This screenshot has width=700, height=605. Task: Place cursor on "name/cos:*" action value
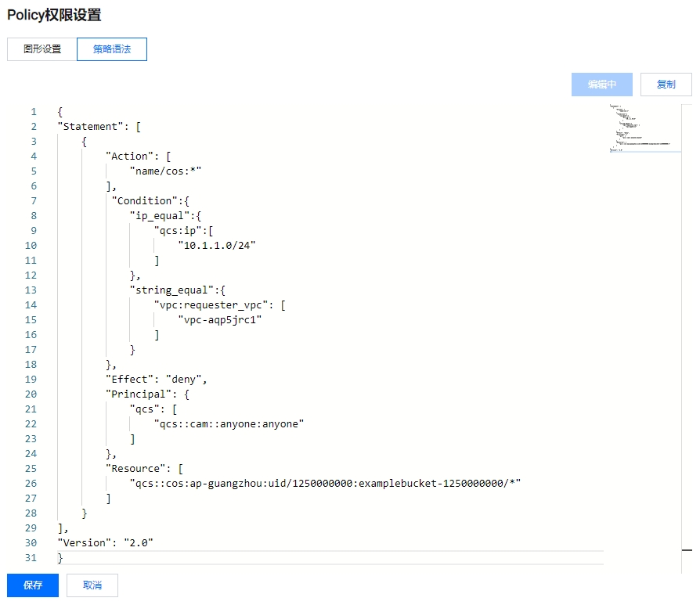point(166,171)
